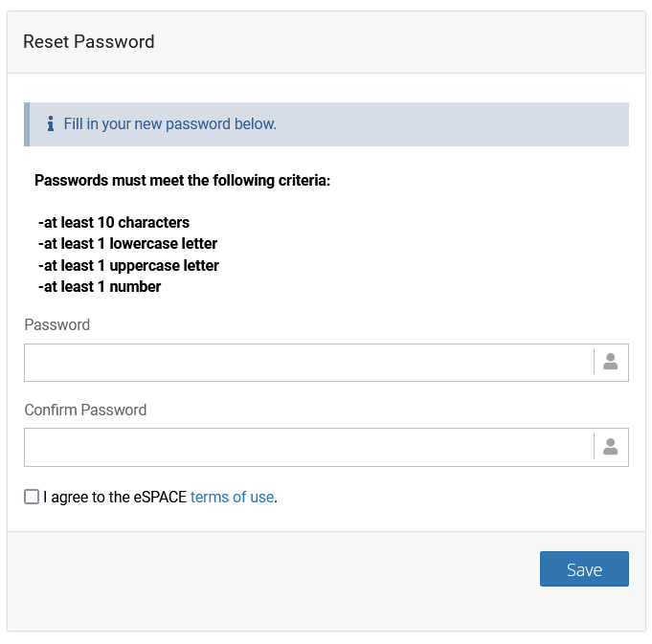This screenshot has width=652, height=644.
Task: Click the 'I agree to the' label text
Action: (x=86, y=497)
